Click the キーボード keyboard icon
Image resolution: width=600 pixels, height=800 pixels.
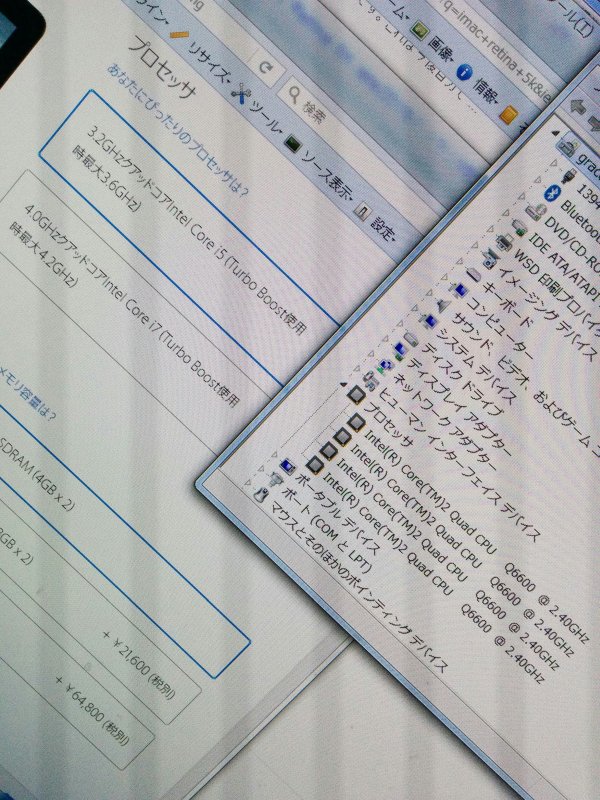(x=473, y=274)
